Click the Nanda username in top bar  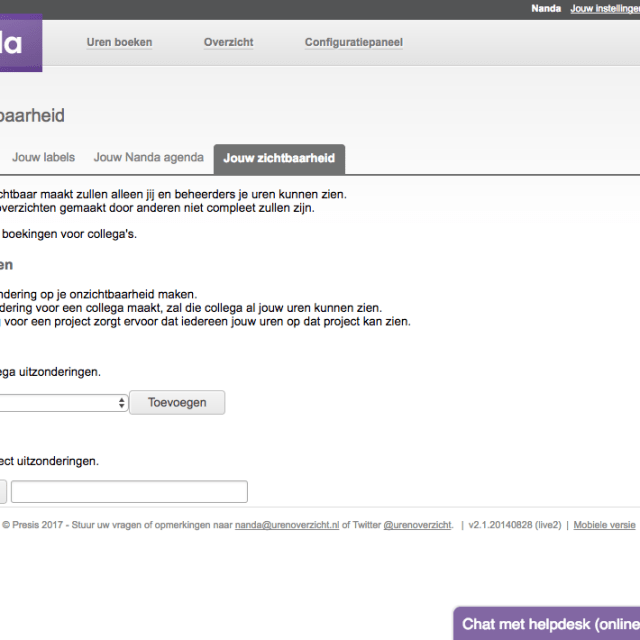(x=546, y=8)
